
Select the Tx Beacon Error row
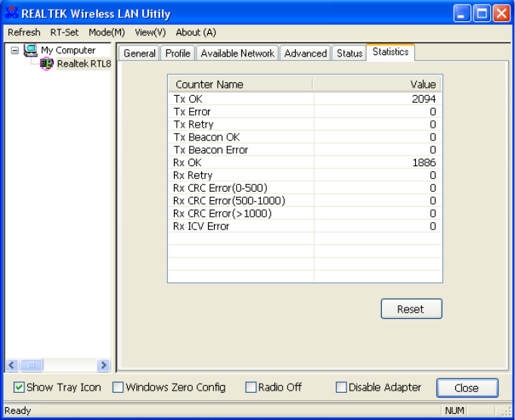(x=305, y=150)
